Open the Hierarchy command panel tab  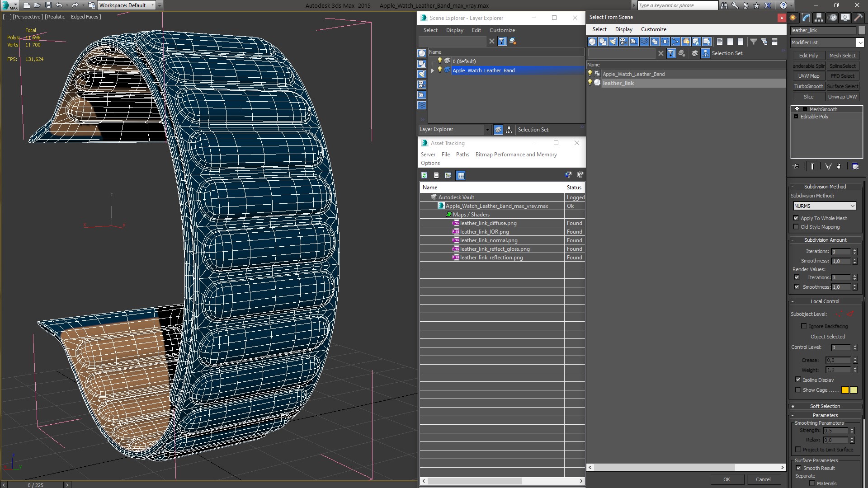[819, 18]
